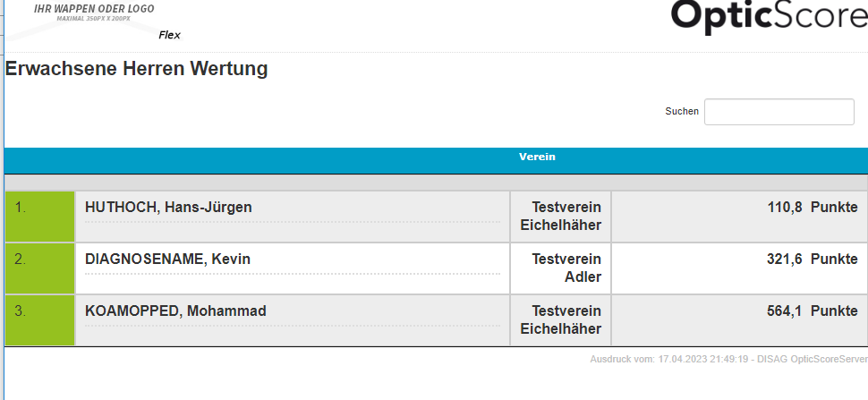Open the KOAMOPPED, Mohammad entry
868x400 pixels.
click(175, 311)
